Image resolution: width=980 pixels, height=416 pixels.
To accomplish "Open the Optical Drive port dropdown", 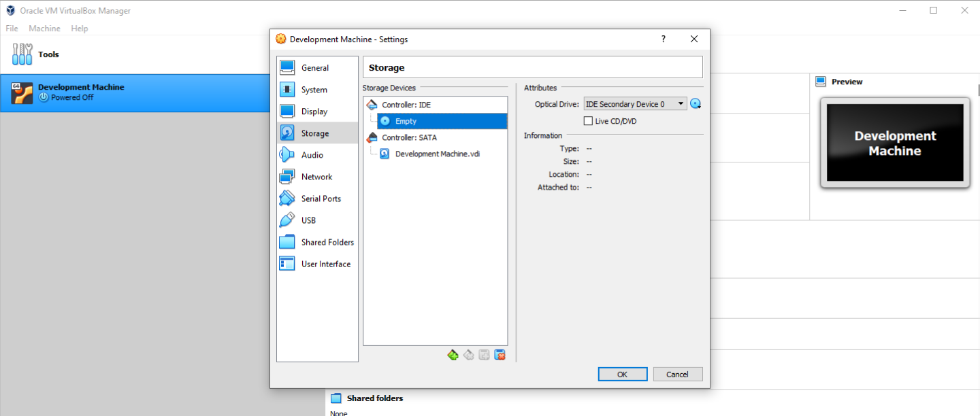I will coord(635,104).
